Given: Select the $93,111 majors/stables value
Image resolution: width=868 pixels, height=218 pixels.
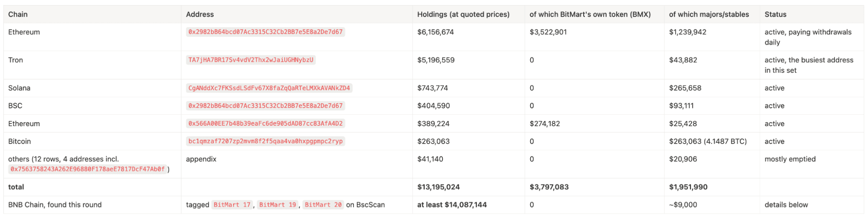Looking at the screenshot, I should click(681, 106).
